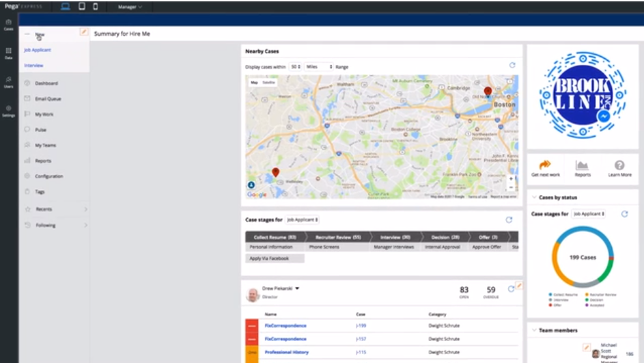Open Dashboard in the navigation menu
The width and height of the screenshot is (644, 363).
tap(46, 83)
